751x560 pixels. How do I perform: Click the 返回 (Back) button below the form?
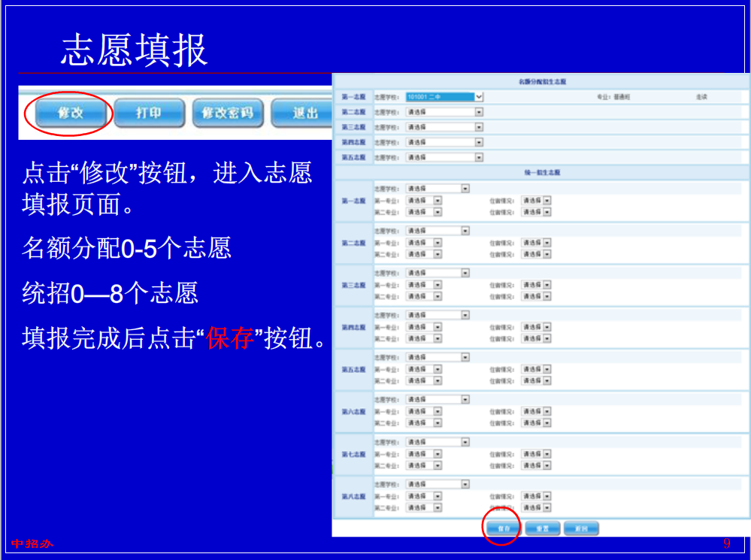[580, 528]
